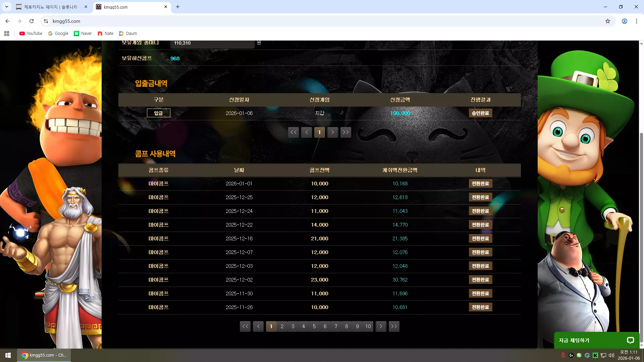Open a new browser tab
This screenshot has height=362, width=644.
[x=178, y=7]
